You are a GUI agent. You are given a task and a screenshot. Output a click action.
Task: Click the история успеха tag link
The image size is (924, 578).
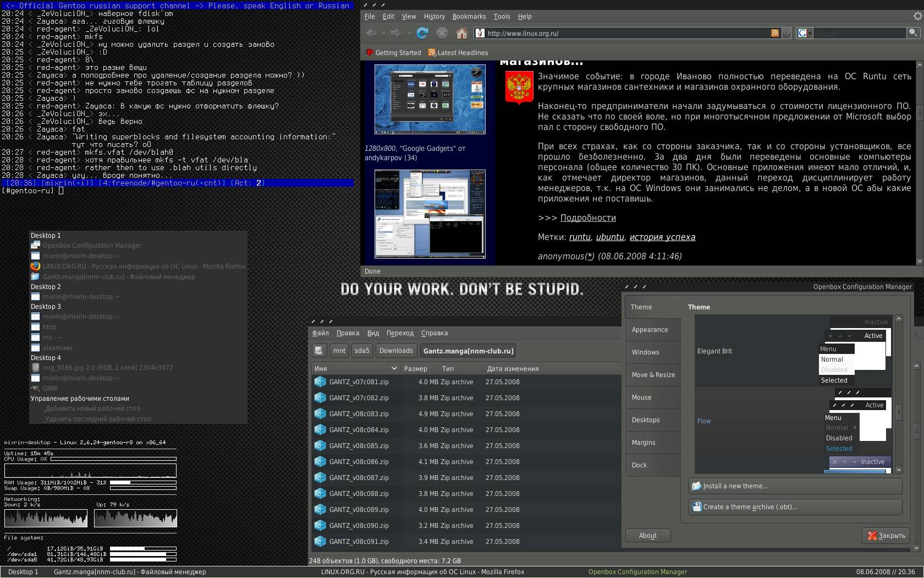(x=662, y=237)
